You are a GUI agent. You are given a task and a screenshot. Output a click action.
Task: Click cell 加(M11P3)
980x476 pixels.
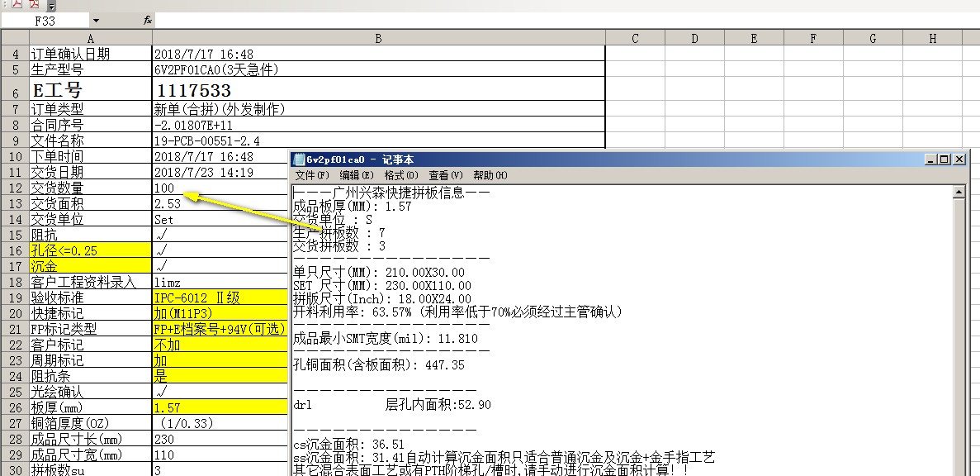coord(220,313)
